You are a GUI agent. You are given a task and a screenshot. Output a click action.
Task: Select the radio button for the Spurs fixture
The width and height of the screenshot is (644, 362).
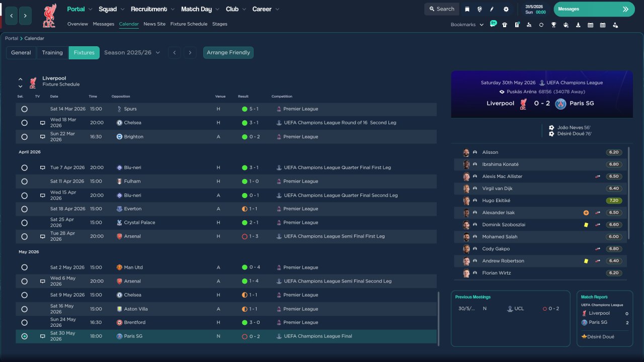point(24,109)
